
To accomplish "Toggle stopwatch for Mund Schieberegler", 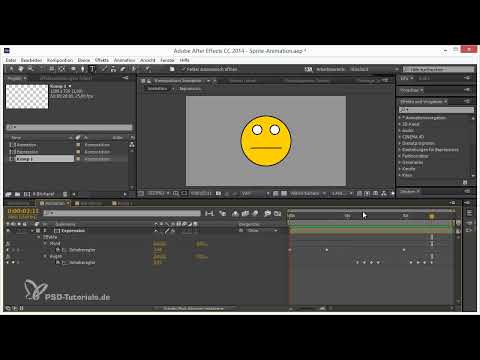I will tap(58, 250).
